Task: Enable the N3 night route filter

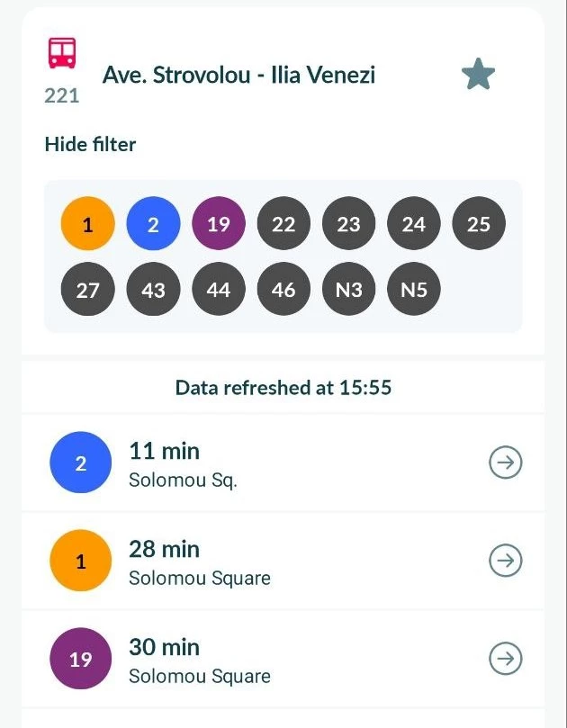Action: 348,289
